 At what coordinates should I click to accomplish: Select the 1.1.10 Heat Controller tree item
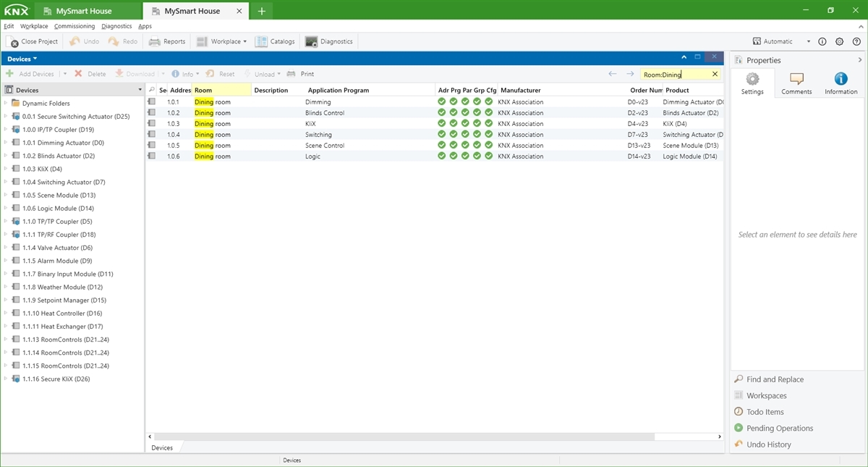62,314
